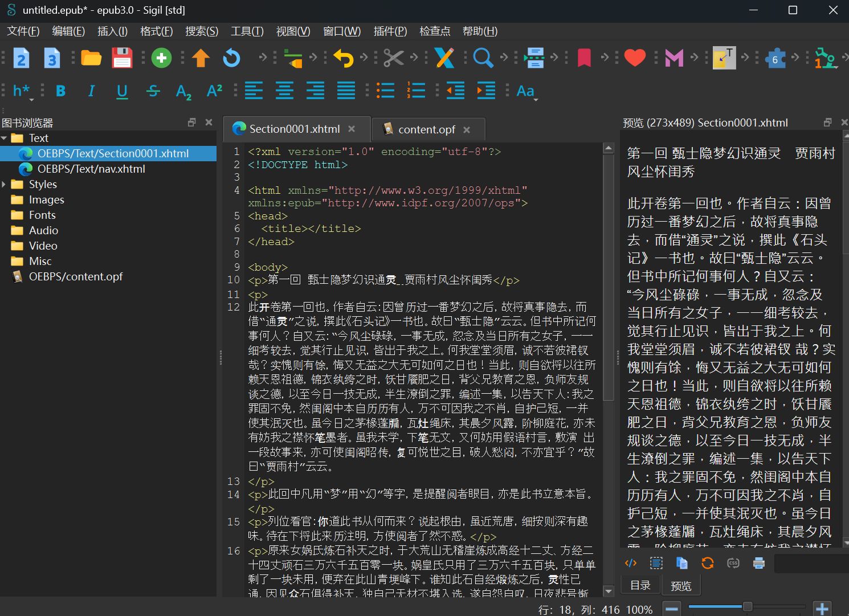Adjust the zoom slider handle
The width and height of the screenshot is (849, 616).
(x=748, y=607)
